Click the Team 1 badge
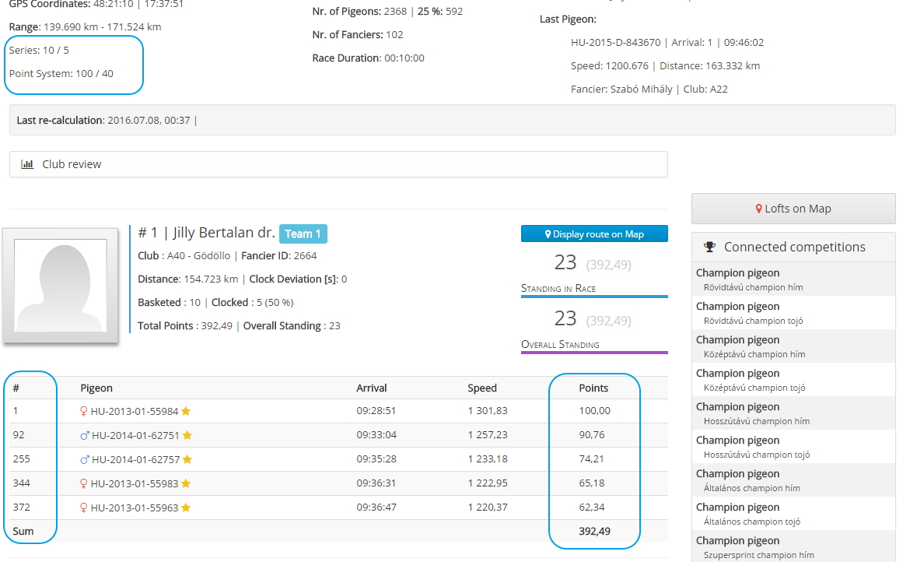This screenshot has width=924, height=562. pos(303,234)
